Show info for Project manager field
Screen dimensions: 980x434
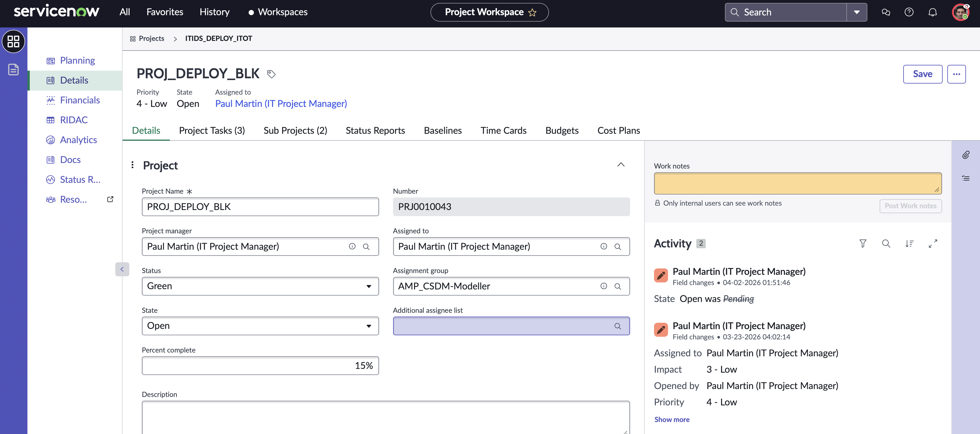[x=352, y=246]
